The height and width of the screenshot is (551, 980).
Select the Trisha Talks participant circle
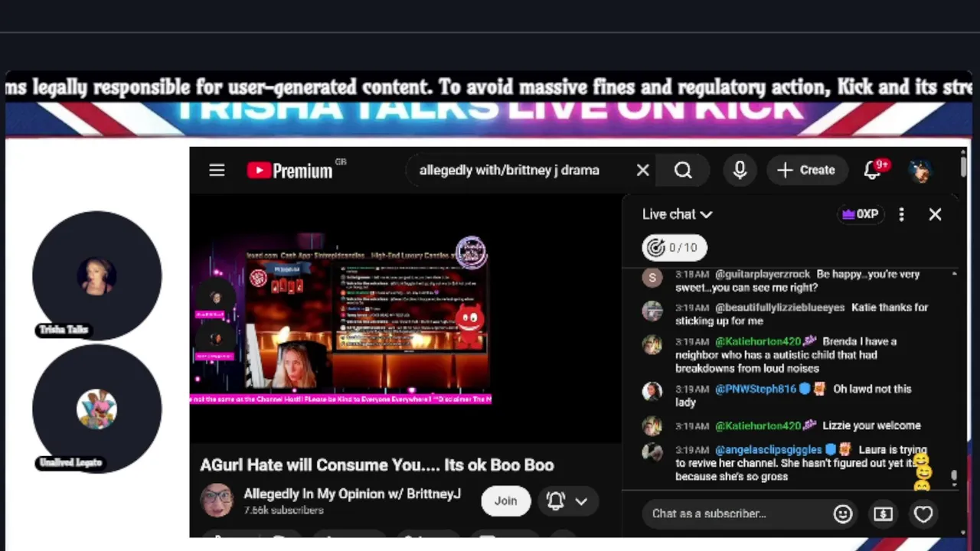[97, 275]
